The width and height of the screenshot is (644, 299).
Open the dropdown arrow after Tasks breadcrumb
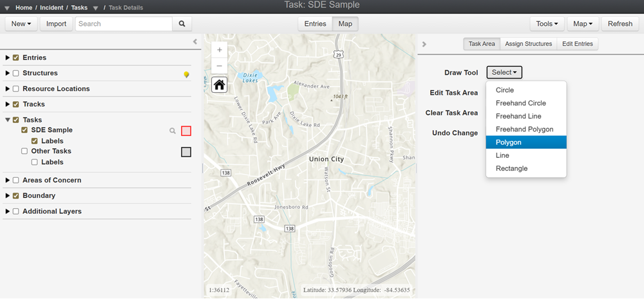[95, 8]
